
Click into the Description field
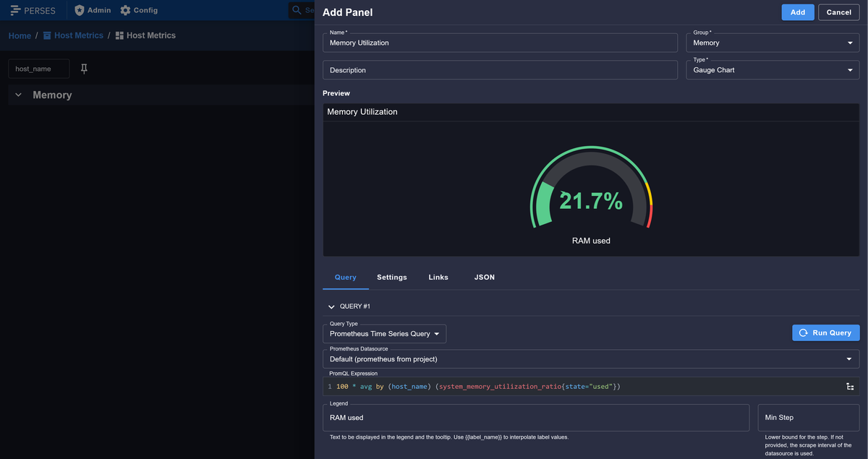[x=500, y=70]
